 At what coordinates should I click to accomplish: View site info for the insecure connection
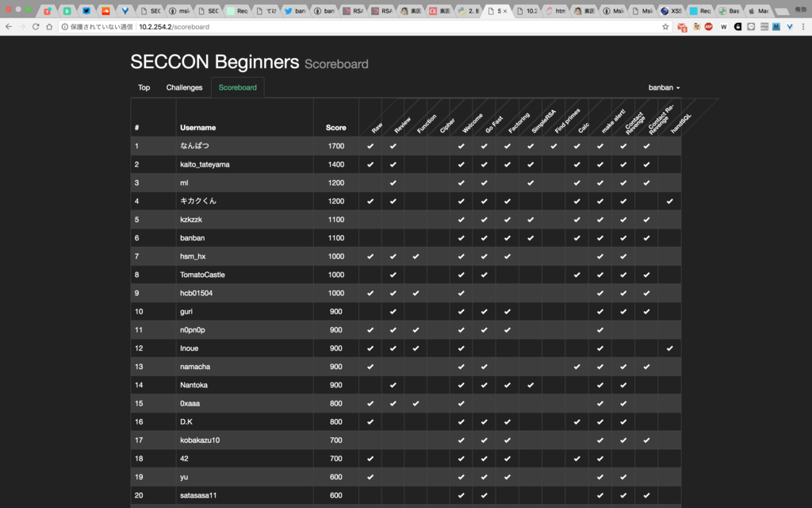click(x=65, y=26)
